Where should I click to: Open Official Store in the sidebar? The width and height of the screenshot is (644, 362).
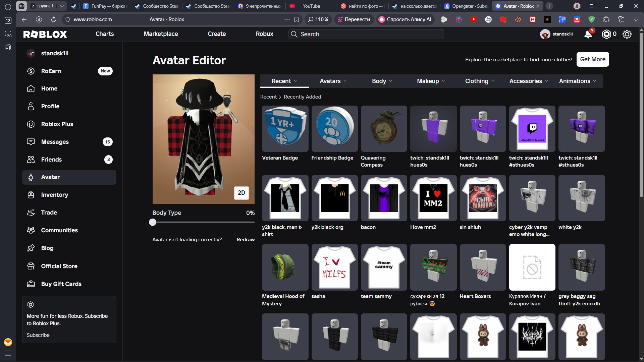tap(69, 266)
